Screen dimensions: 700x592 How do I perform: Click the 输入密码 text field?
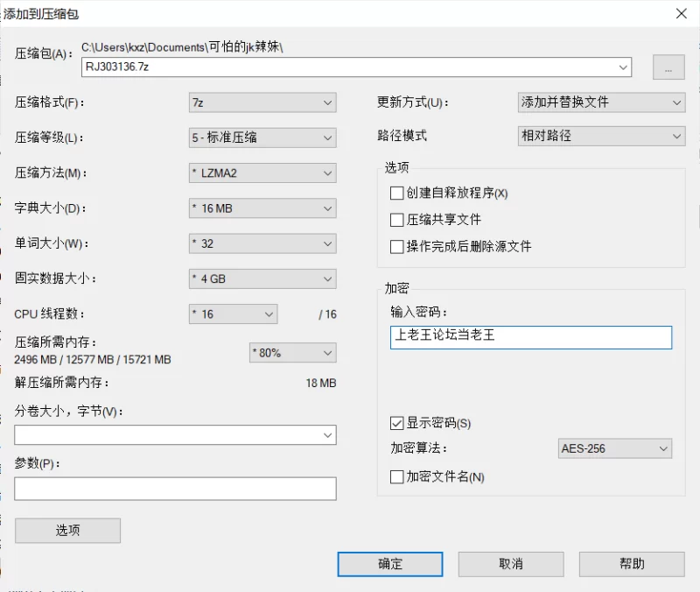click(x=530, y=337)
